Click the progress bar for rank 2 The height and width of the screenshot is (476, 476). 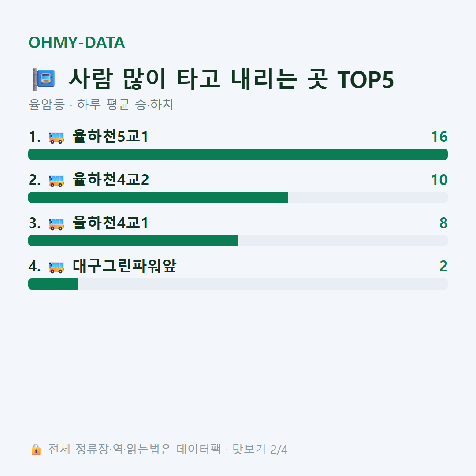click(x=238, y=197)
